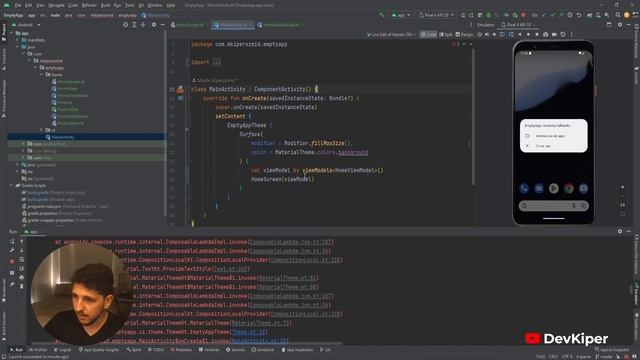Click the Make Project hammer icon
The width and height of the screenshot is (640, 360).
click(x=381, y=15)
